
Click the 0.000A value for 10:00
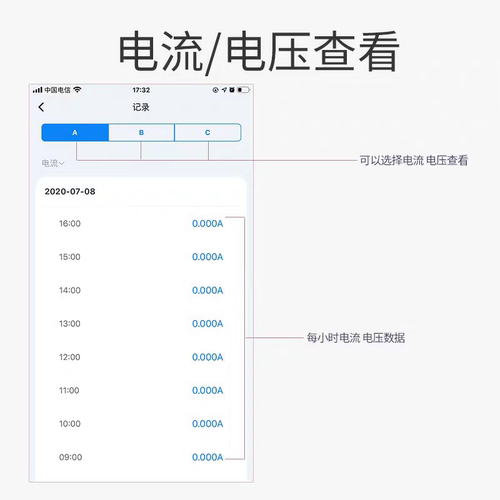coord(207,424)
